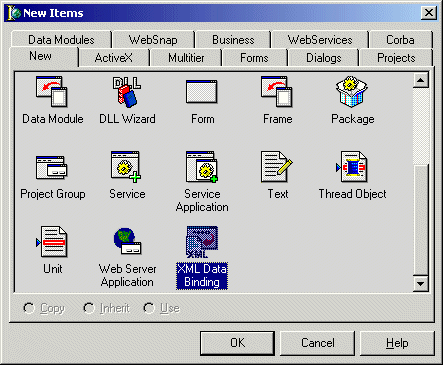443x365 pixels.
Task: Select the Service icon
Action: coord(126,167)
